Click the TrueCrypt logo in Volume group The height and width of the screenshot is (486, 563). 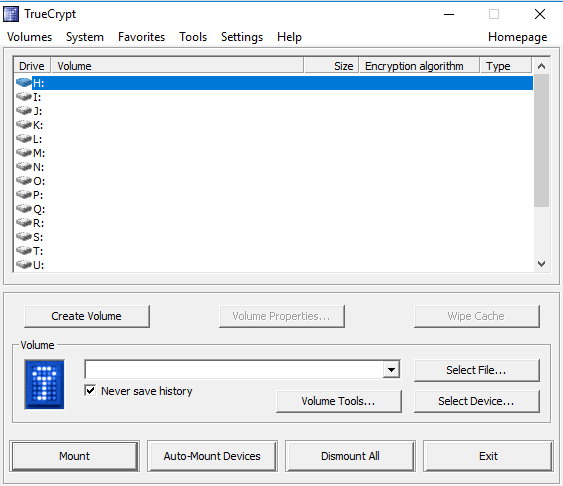click(45, 384)
